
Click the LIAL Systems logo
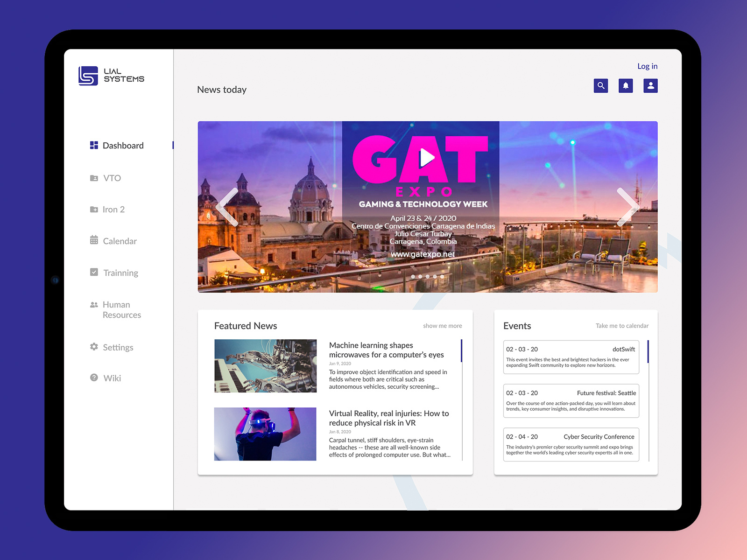click(110, 76)
